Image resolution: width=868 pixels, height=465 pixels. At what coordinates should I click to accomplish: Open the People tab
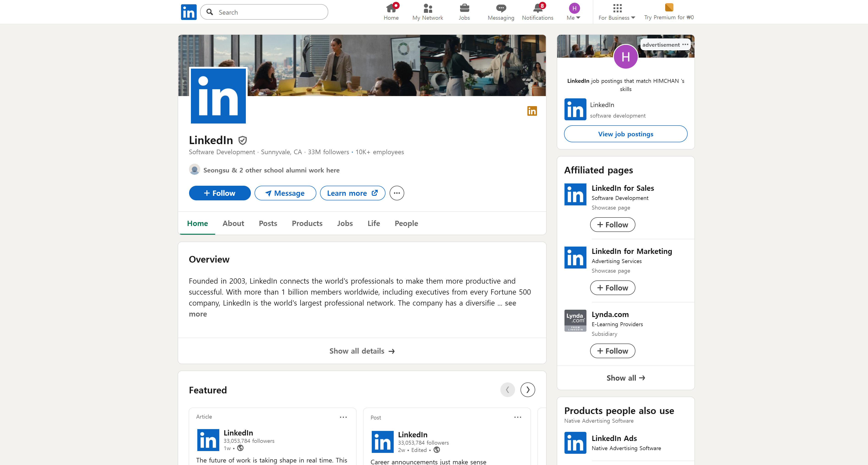coord(406,223)
